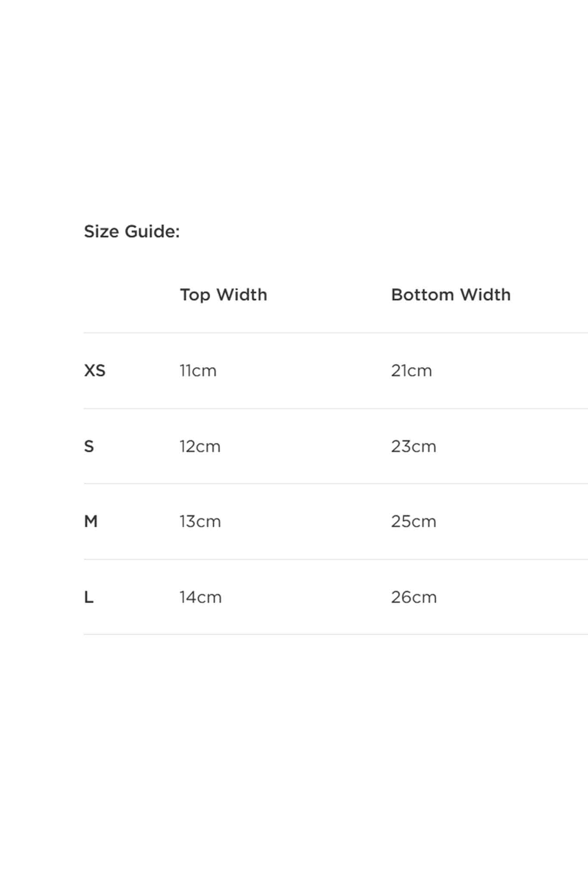Click the word Guide in heading
The width and height of the screenshot is (588, 882).
pos(152,232)
